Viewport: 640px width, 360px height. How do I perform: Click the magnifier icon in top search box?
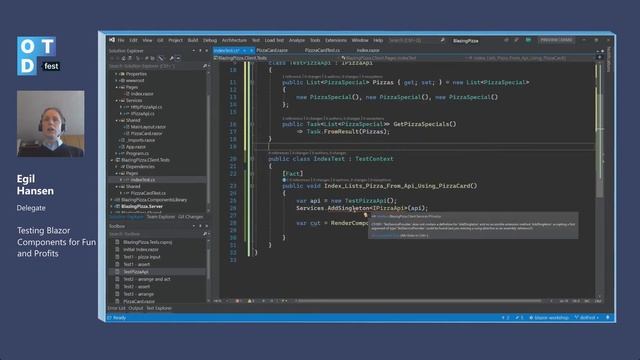[442, 40]
